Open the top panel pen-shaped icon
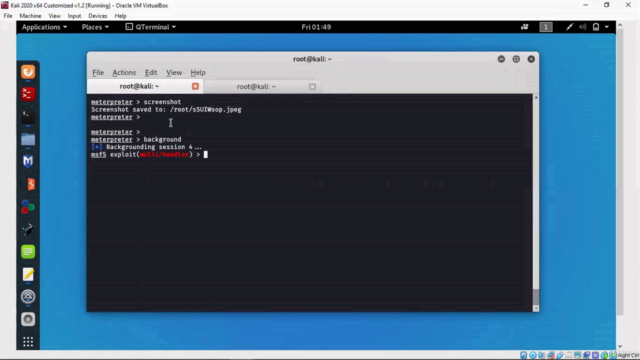 tap(569, 27)
